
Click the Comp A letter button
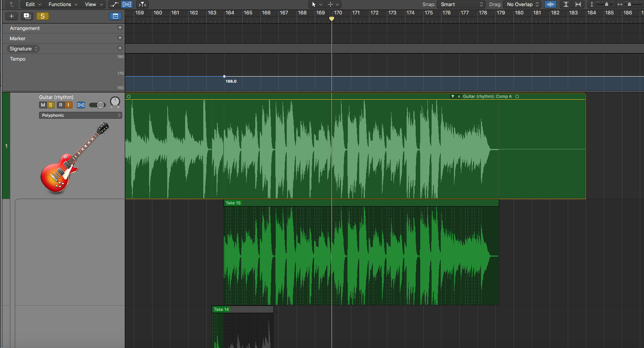[x=459, y=96]
